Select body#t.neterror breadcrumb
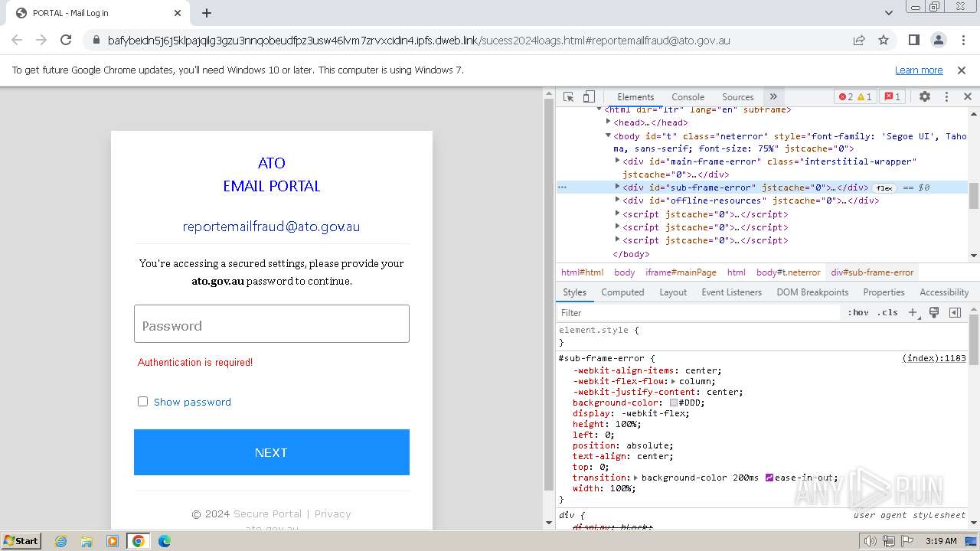 (x=788, y=272)
